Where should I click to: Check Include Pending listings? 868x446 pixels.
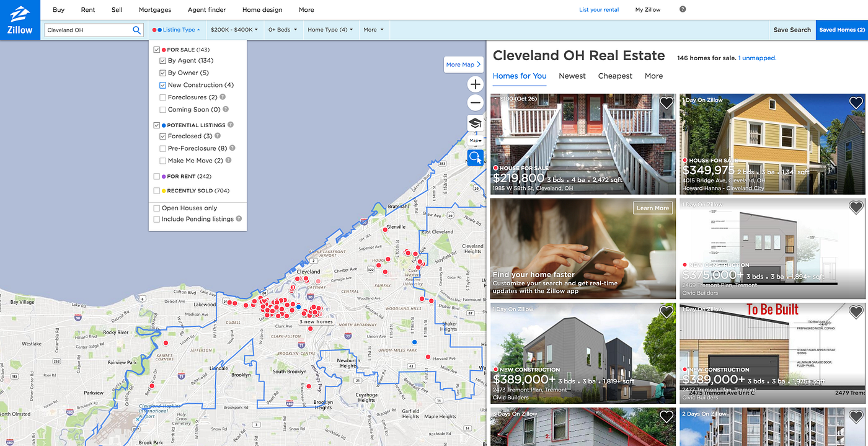157,220
